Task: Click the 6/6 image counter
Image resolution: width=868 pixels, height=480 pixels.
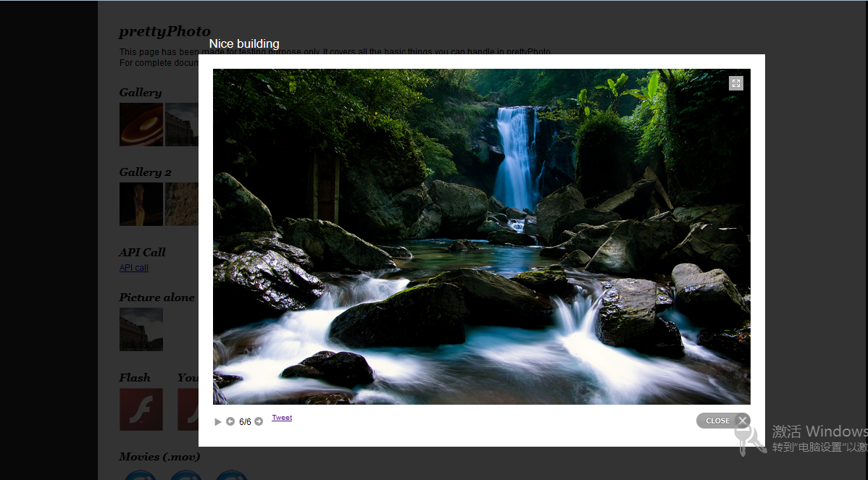Action: (x=245, y=422)
